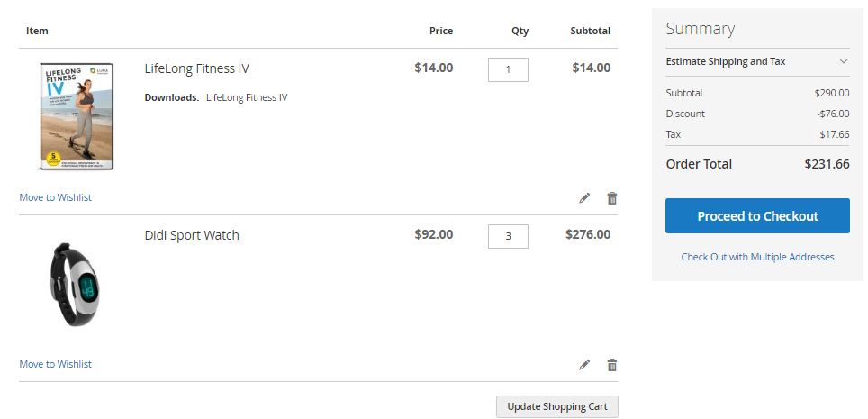
Task: Delete Didi Sport Watch with trash icon
Action: 612,365
